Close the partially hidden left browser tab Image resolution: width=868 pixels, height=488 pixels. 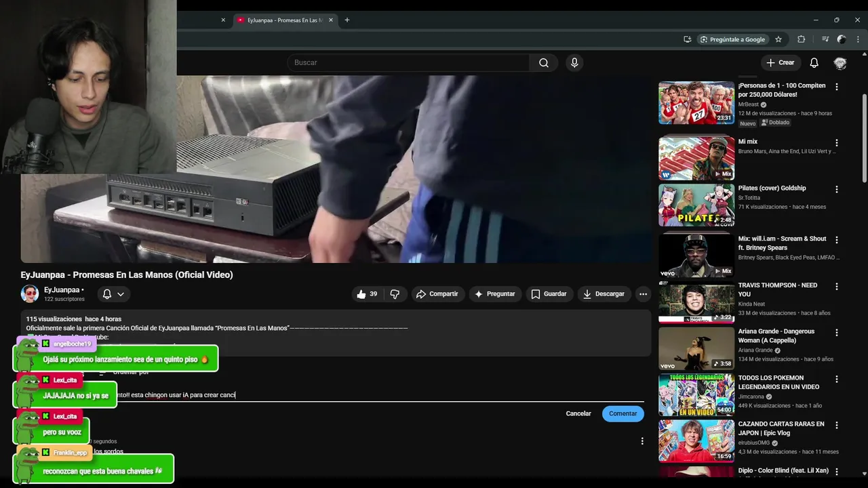pyautogui.click(x=223, y=20)
